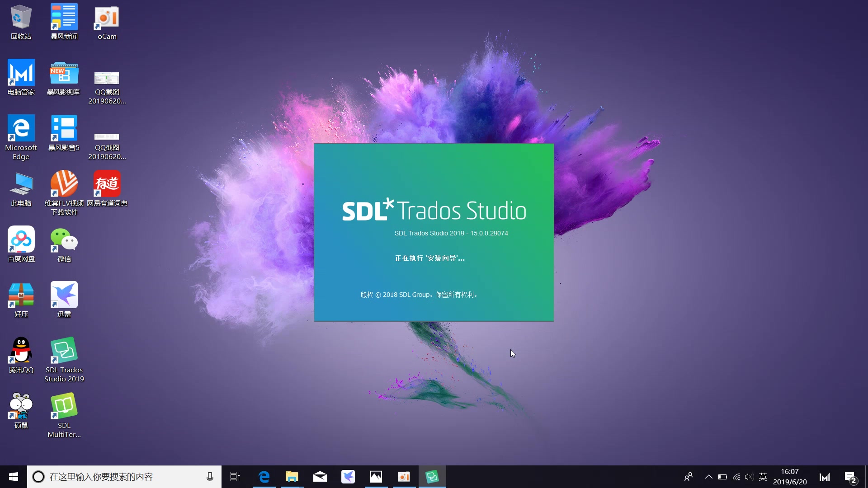
Task: Click the SDL Trados taskbar button
Action: click(x=432, y=477)
